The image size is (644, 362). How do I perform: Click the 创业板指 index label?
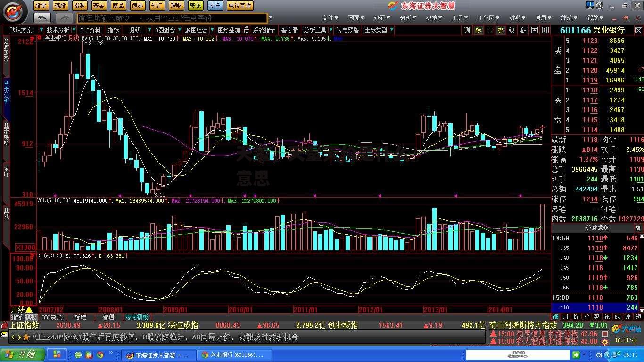coord(342,325)
